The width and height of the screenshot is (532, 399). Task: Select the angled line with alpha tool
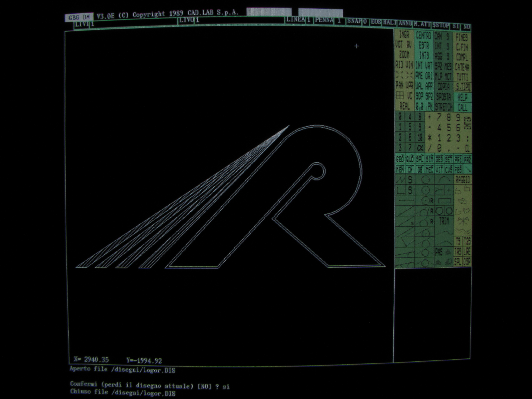pyautogui.click(x=405, y=221)
